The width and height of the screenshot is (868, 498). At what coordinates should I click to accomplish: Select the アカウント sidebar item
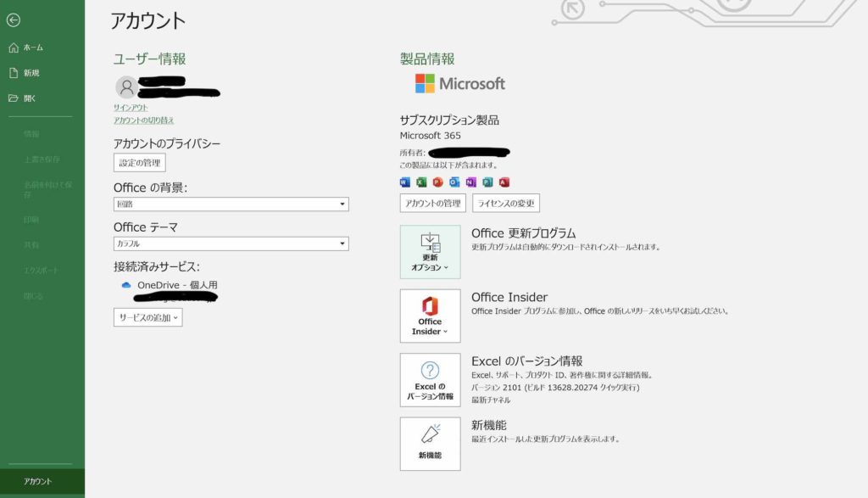click(42, 481)
